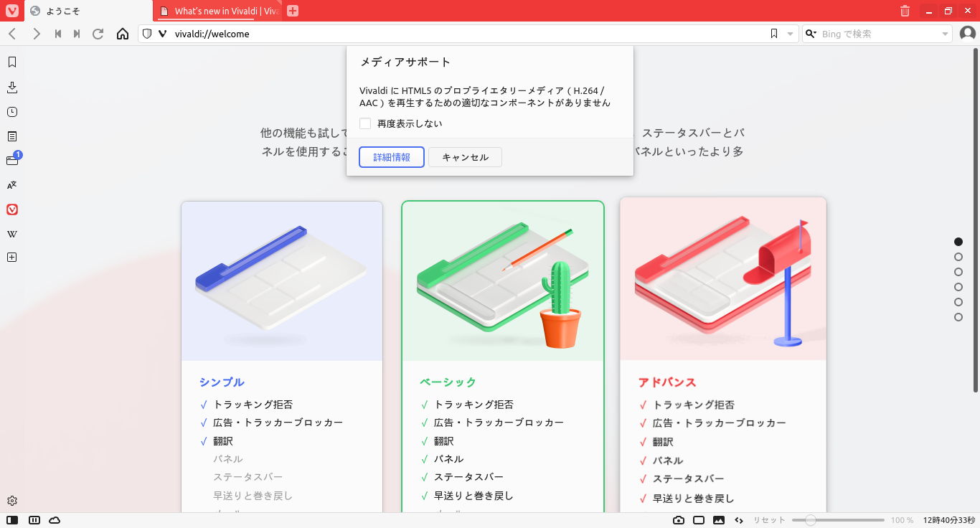The height and width of the screenshot is (528, 980).
Task: Select the sixth page indicator dot
Action: pyautogui.click(x=958, y=317)
